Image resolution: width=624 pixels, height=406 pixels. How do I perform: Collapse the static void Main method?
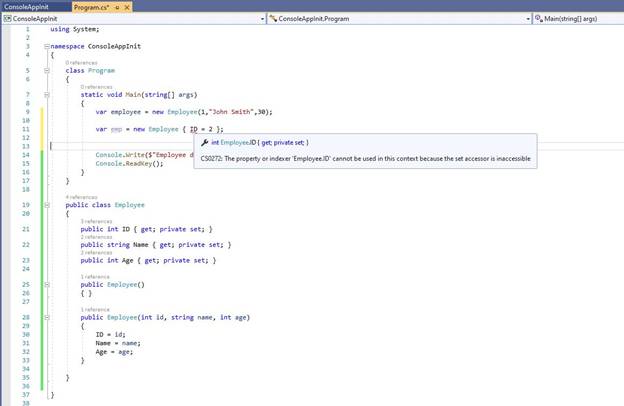point(47,95)
